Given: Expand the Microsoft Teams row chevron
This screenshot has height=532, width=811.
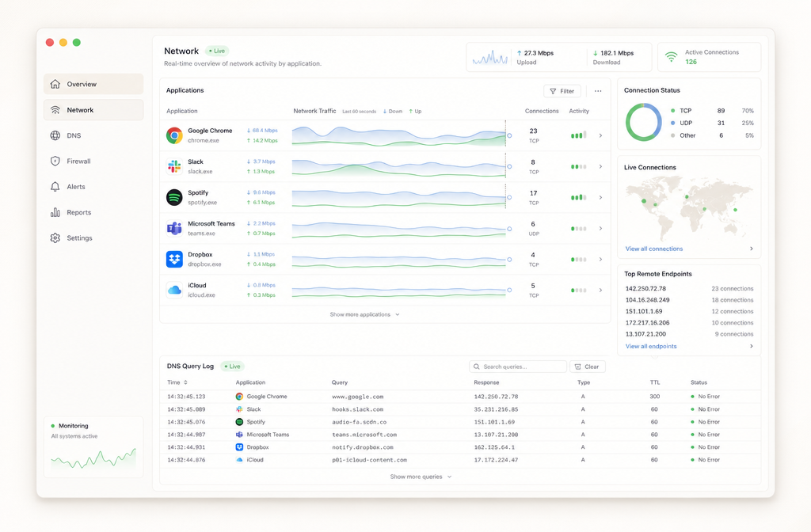Looking at the screenshot, I should [600, 229].
